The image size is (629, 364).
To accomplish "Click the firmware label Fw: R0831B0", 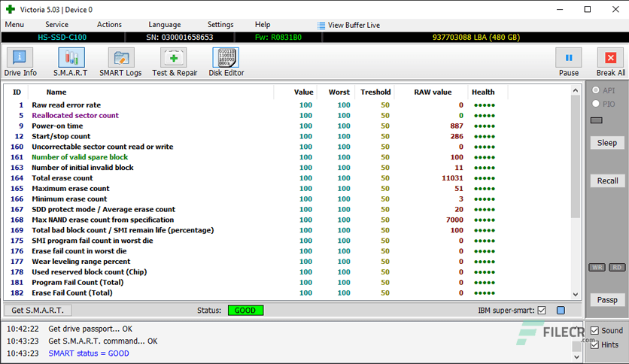I will pyautogui.click(x=278, y=38).
